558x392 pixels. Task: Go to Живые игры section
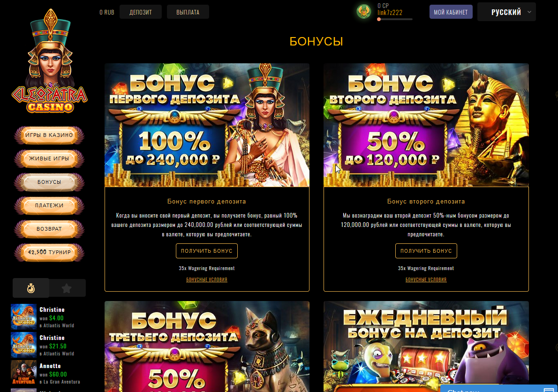pyautogui.click(x=49, y=158)
